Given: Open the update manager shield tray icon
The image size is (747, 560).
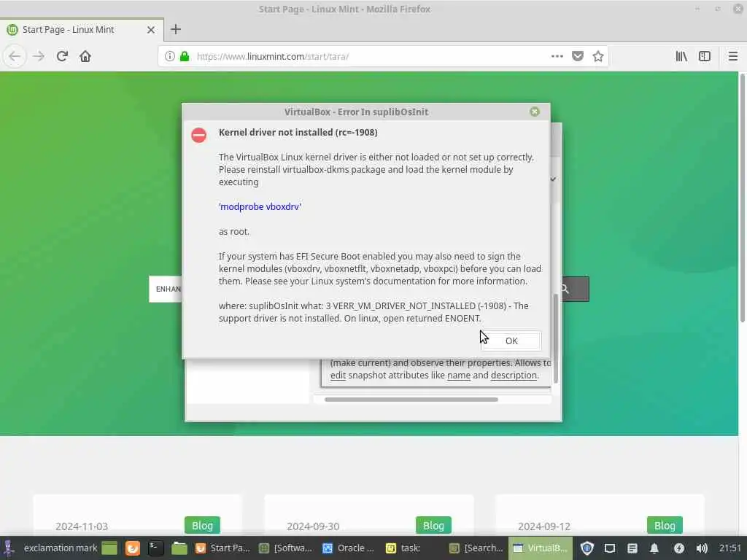Looking at the screenshot, I should point(587,548).
